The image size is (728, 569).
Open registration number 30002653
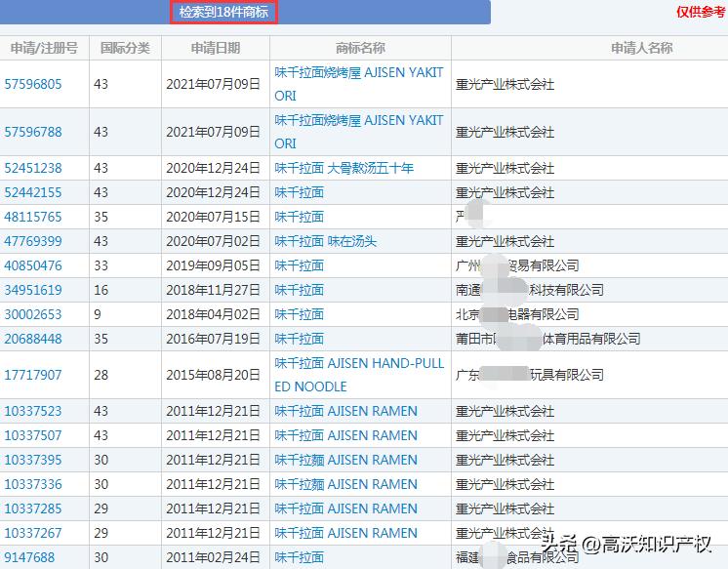[x=33, y=314]
